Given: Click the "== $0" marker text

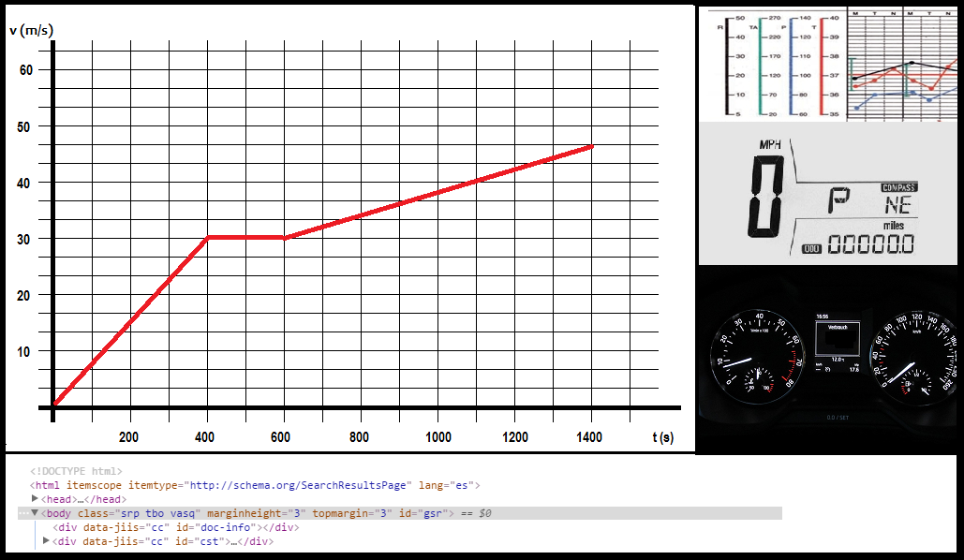Looking at the screenshot, I should (x=476, y=512).
